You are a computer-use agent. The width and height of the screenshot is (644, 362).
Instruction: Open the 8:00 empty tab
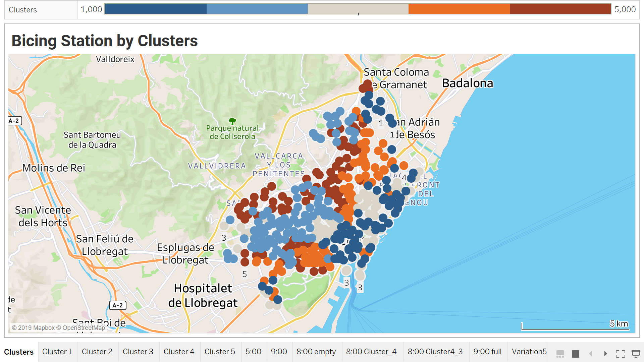point(316,352)
